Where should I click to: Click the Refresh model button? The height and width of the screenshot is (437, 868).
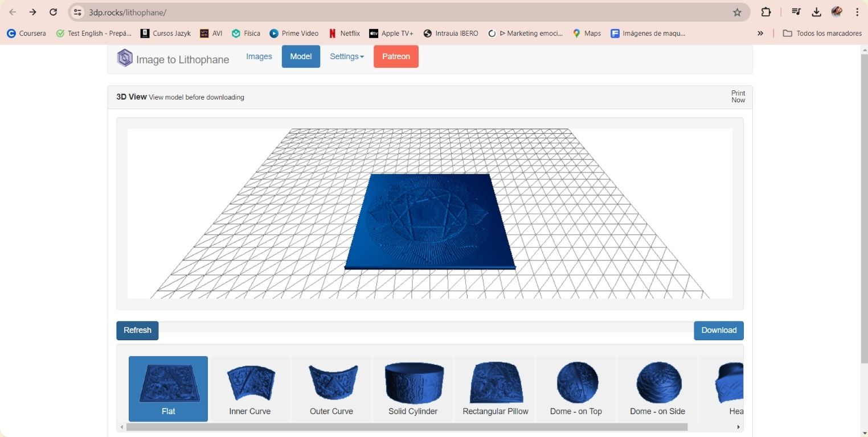[x=137, y=331]
